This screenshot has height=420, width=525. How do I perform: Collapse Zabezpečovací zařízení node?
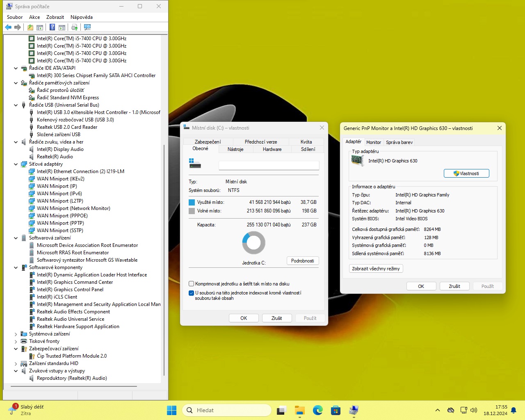[16, 349]
